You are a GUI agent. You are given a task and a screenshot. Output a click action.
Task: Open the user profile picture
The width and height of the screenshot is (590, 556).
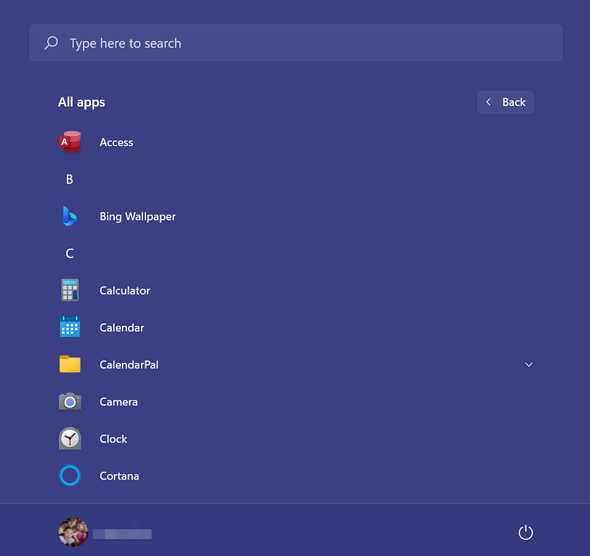73,532
